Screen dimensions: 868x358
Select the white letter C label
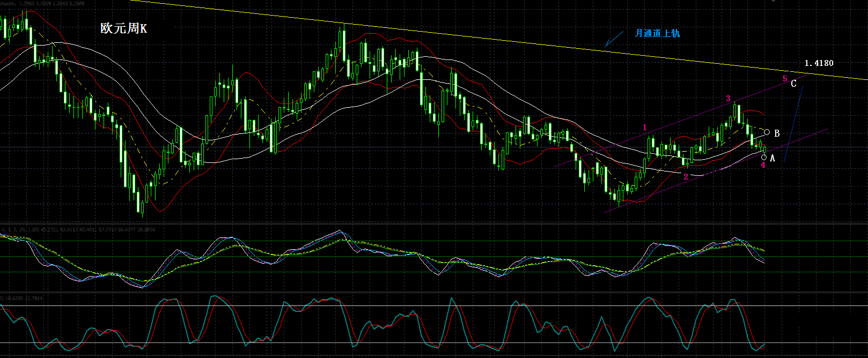793,84
